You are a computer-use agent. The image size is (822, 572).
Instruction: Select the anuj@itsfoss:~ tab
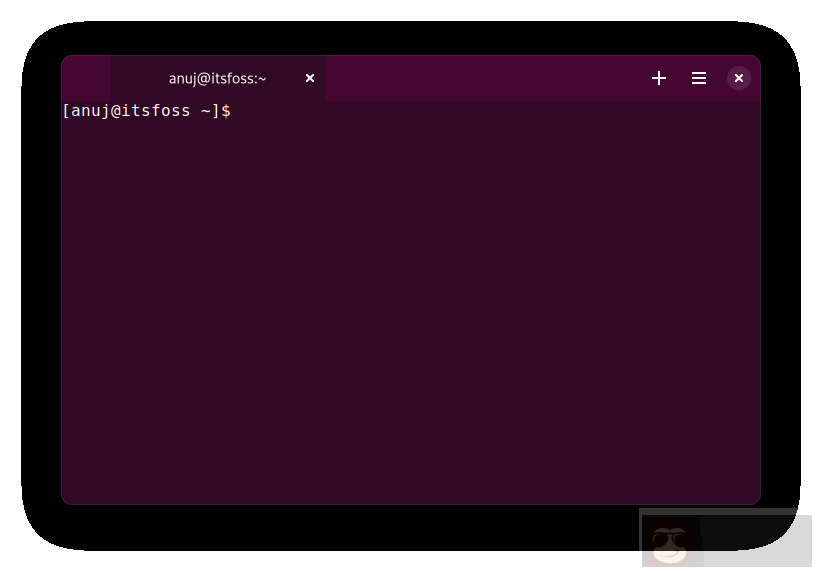coord(217,78)
